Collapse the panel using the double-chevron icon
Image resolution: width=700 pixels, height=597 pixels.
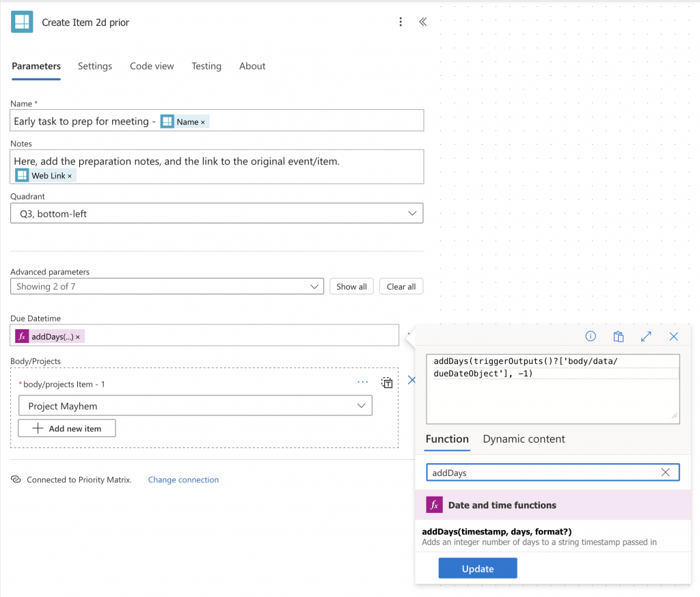[x=422, y=22]
